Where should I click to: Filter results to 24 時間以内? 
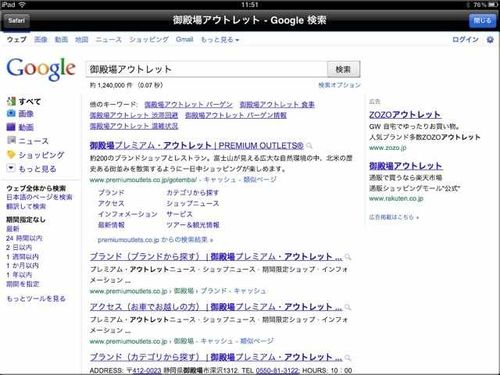click(24, 238)
